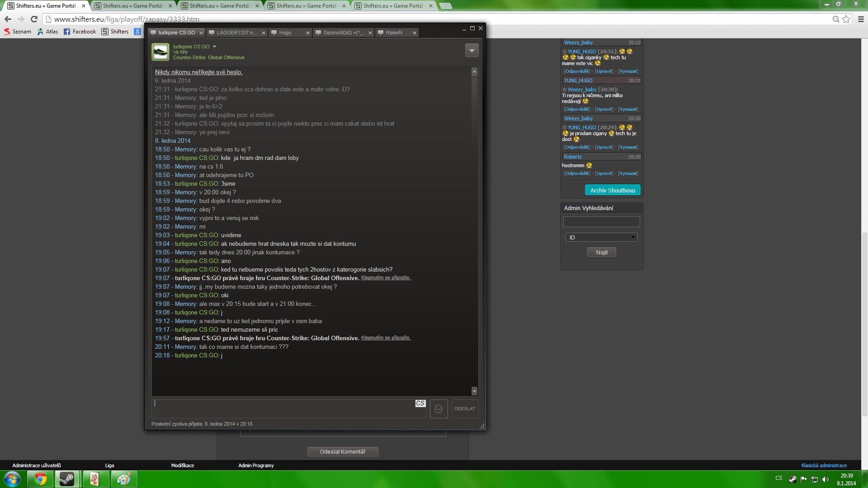Reload the Shifters page
This screenshot has height=488, width=868.
[x=34, y=19]
